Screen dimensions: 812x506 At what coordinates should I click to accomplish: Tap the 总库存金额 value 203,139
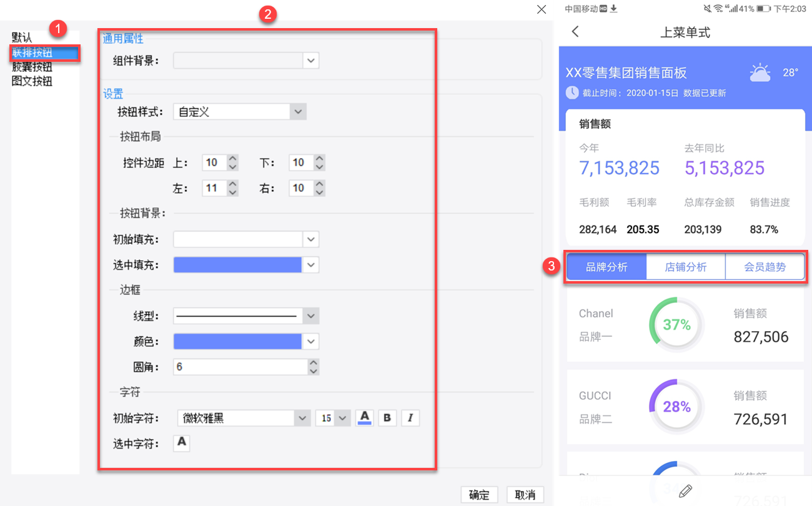[x=703, y=229]
